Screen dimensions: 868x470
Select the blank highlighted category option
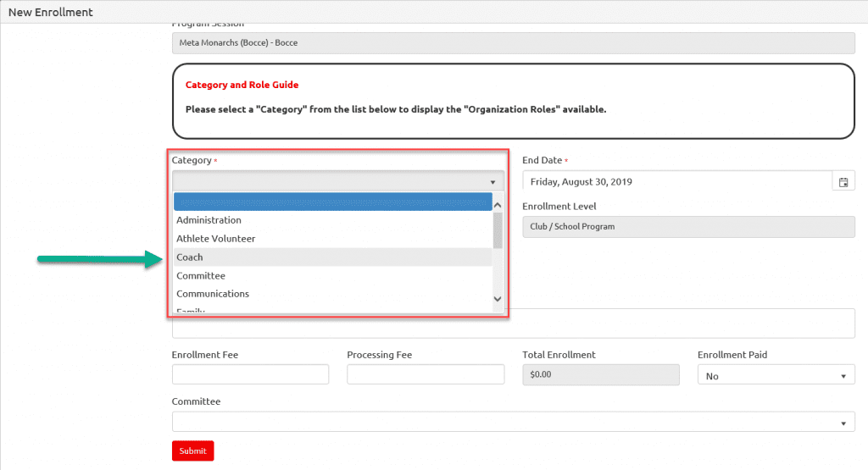click(332, 202)
